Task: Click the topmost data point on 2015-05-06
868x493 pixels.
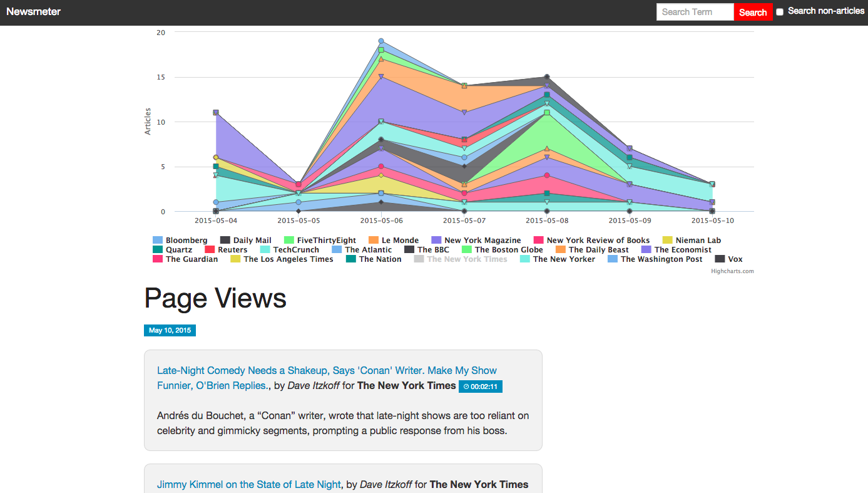Action: (x=381, y=41)
